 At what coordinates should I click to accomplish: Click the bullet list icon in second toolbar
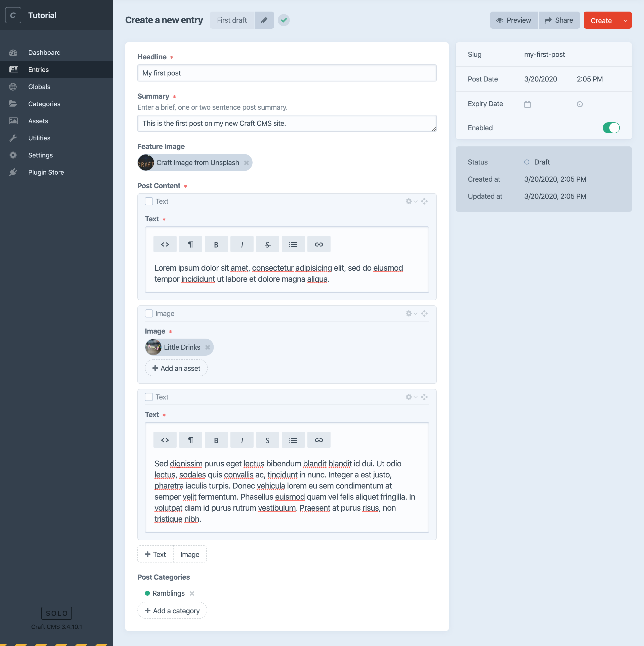[x=293, y=439]
